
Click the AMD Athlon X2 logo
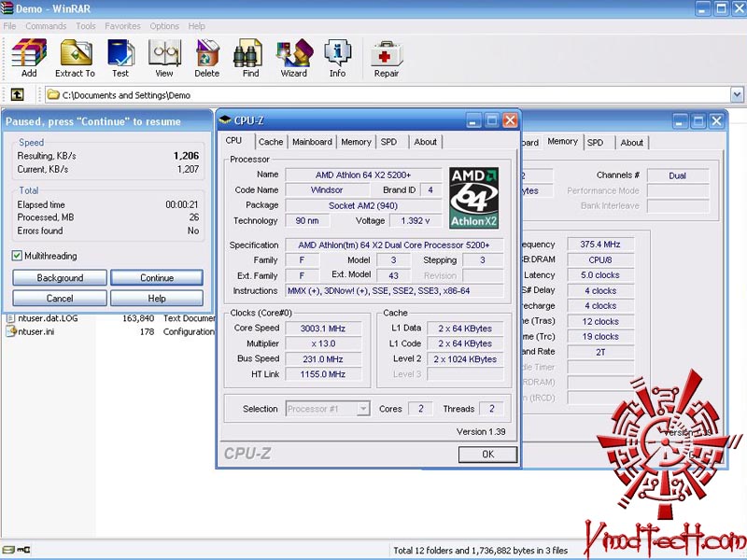[473, 197]
